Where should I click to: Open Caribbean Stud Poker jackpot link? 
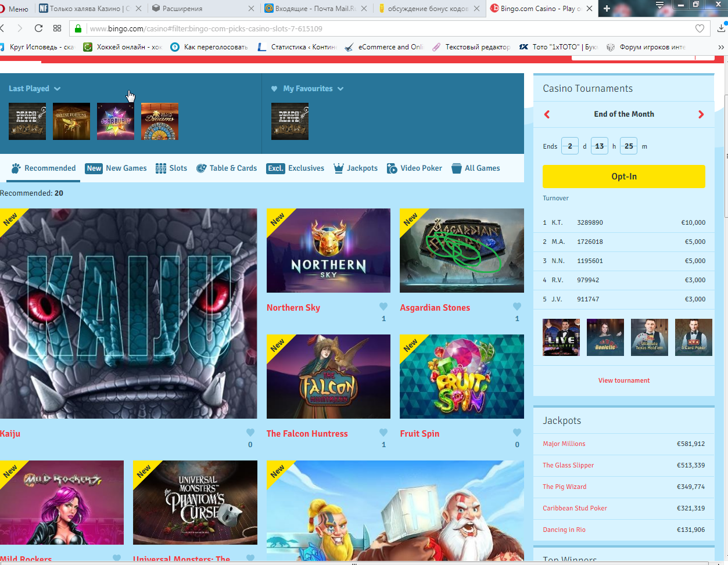point(575,508)
